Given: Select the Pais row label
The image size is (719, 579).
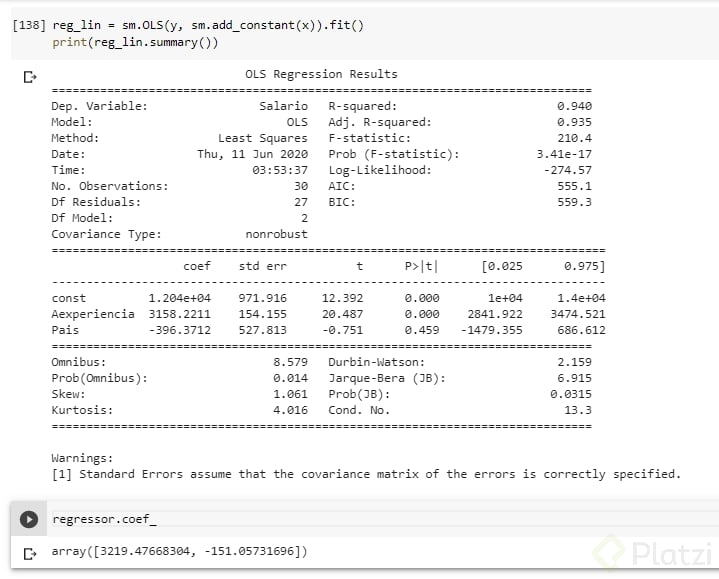Looking at the screenshot, I should 65,330.
